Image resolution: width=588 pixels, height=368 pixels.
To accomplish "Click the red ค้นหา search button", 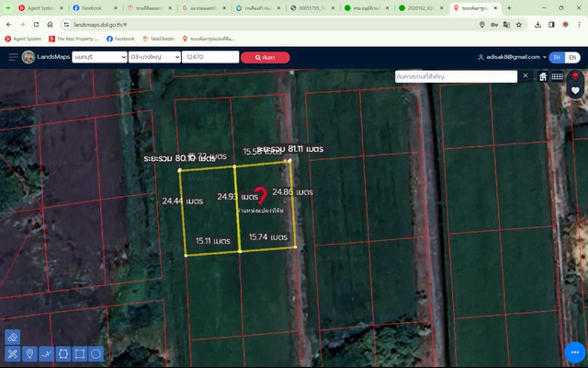I will [x=265, y=57].
